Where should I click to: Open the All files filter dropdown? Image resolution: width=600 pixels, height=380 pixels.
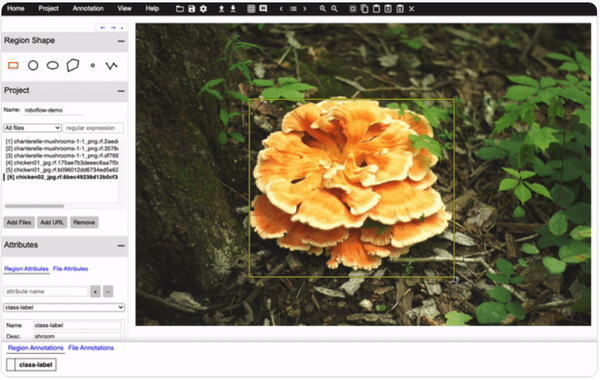click(32, 128)
